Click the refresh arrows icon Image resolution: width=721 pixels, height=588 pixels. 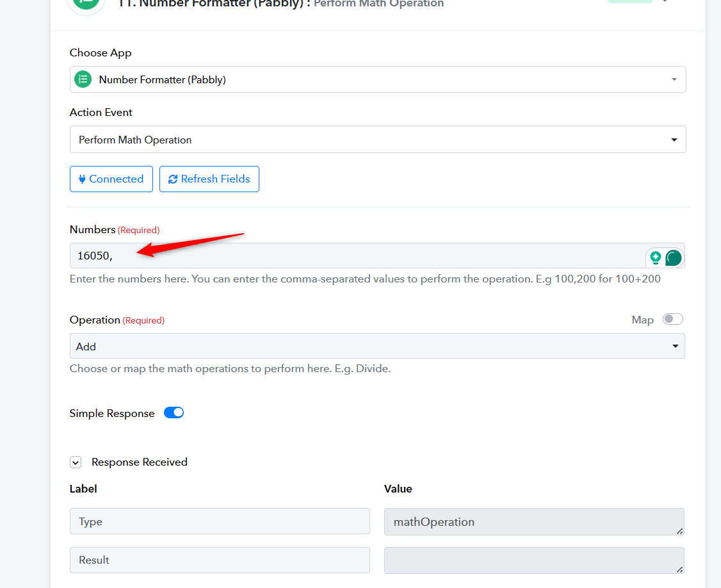click(173, 179)
